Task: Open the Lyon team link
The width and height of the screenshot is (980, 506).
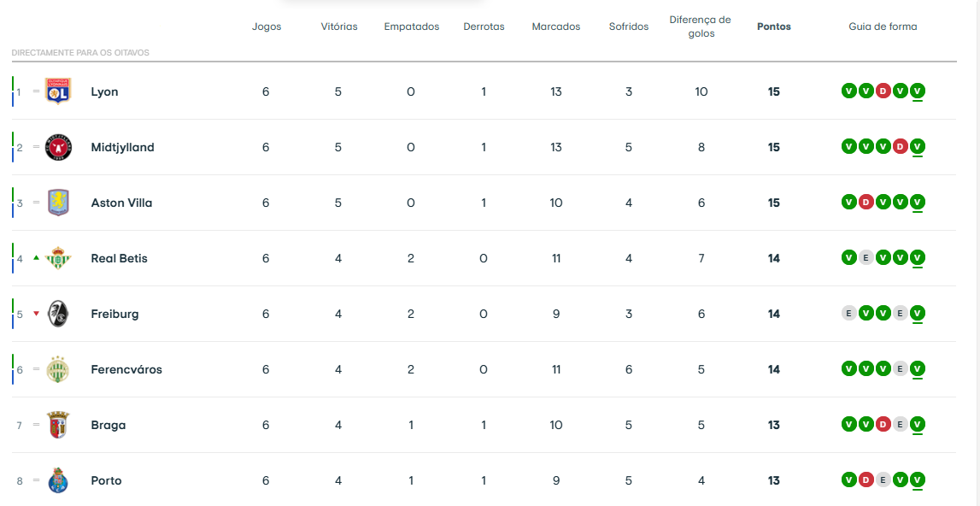Action: (104, 91)
